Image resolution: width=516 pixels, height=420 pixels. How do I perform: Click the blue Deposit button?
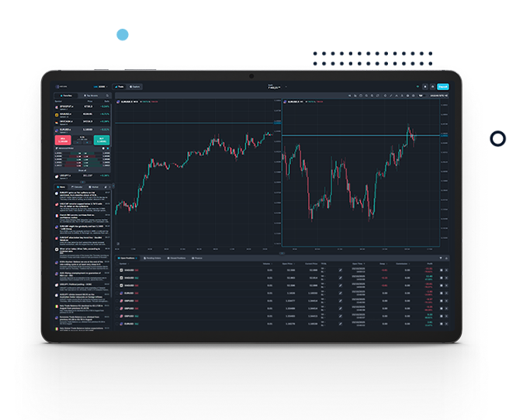pyautogui.click(x=443, y=86)
